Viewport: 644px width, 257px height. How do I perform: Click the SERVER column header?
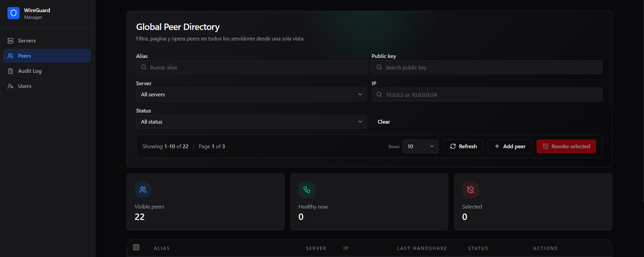pos(316,248)
